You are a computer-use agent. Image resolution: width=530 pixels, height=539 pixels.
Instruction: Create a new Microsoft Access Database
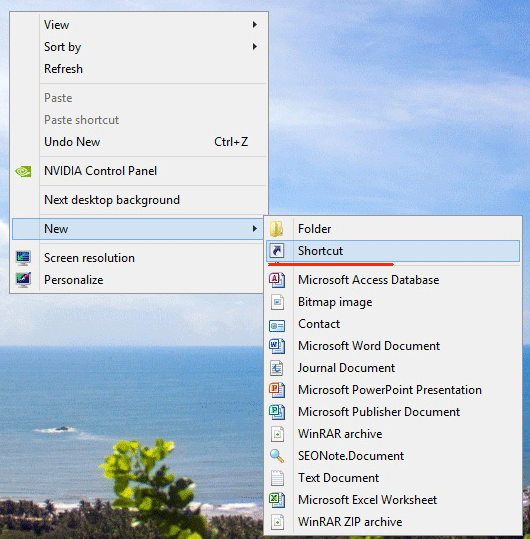(393, 280)
